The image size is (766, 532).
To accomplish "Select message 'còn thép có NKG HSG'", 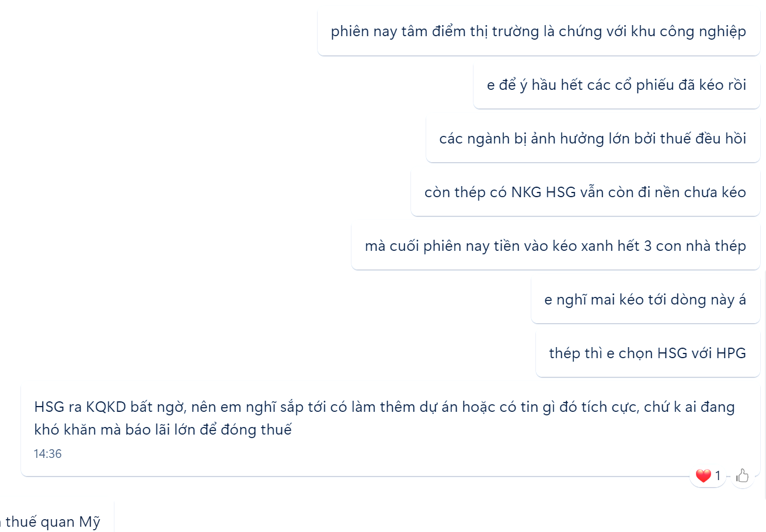I will point(585,192).
